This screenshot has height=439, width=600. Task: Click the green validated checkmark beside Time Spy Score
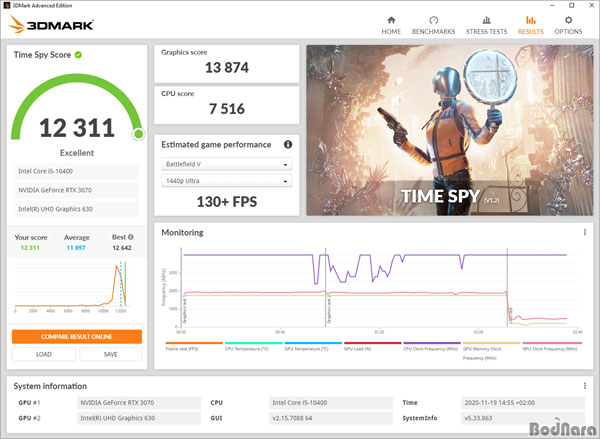point(78,55)
